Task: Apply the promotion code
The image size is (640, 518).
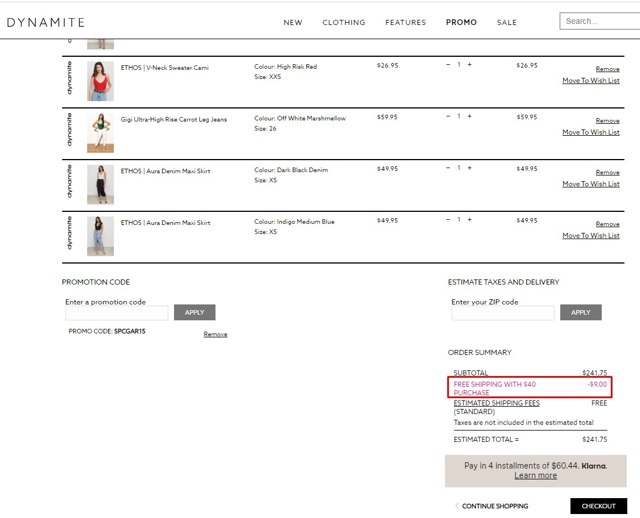Action: coord(195,312)
